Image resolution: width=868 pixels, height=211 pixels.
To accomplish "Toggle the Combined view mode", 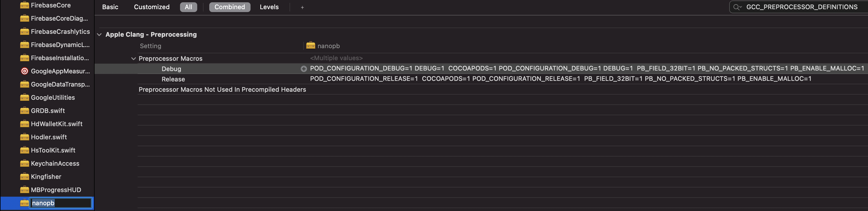I will point(229,7).
